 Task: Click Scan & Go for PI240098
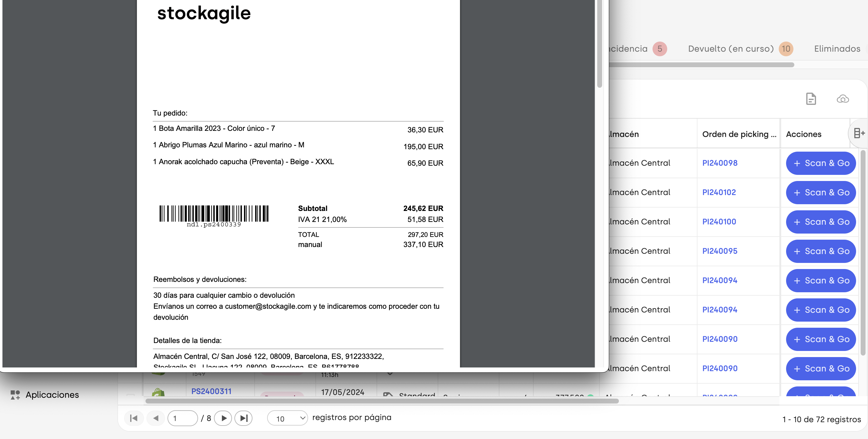coord(821,164)
